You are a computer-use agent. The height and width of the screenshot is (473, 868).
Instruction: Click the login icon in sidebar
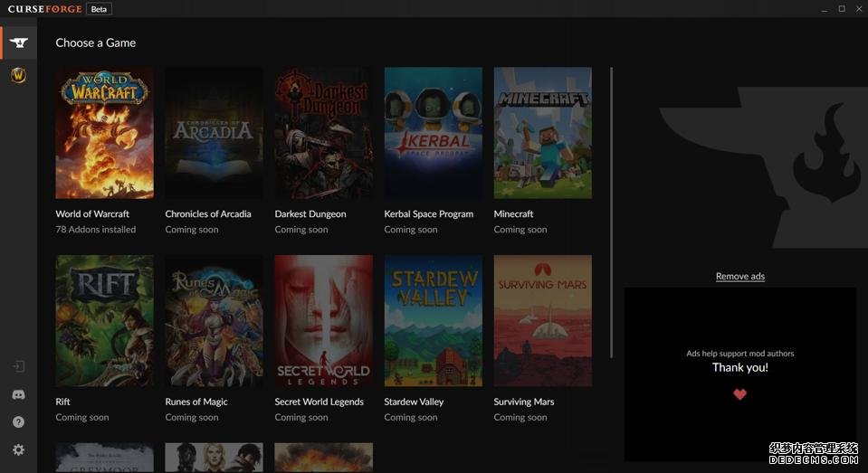(x=18, y=366)
